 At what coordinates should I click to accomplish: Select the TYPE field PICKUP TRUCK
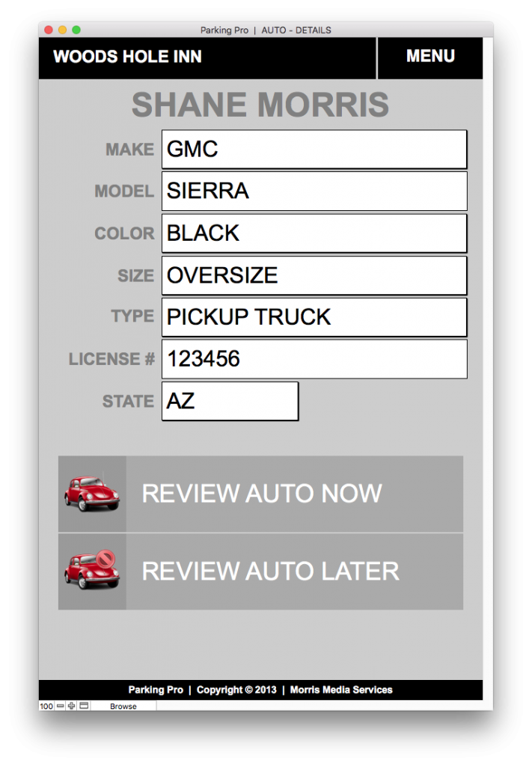coord(314,317)
